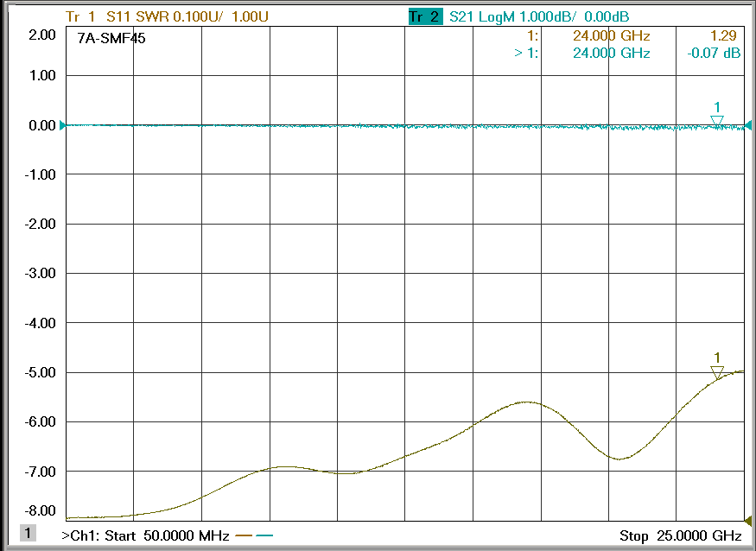Image resolution: width=756 pixels, height=551 pixels.
Task: Click the olive reference arrow at bottom right
Action: pyautogui.click(x=748, y=521)
